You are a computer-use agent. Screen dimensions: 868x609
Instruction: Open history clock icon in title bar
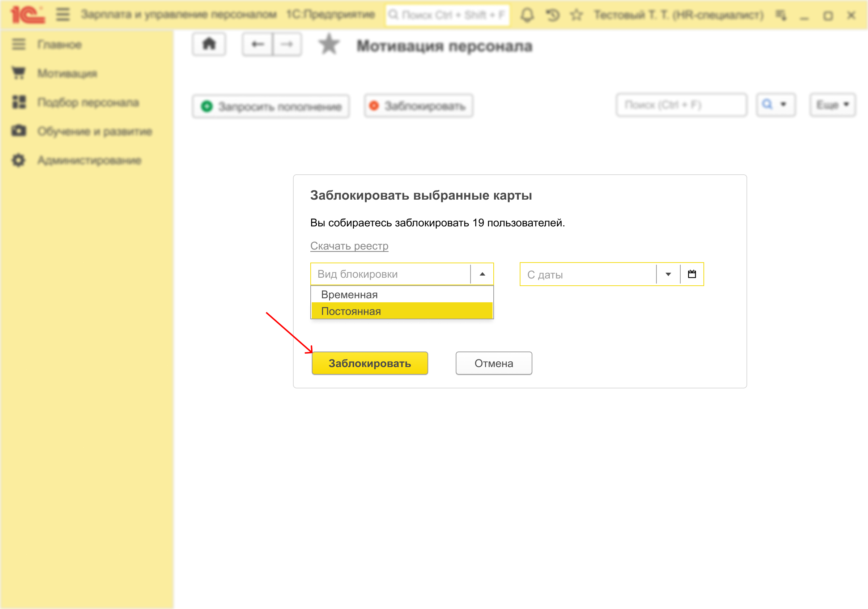coord(552,15)
